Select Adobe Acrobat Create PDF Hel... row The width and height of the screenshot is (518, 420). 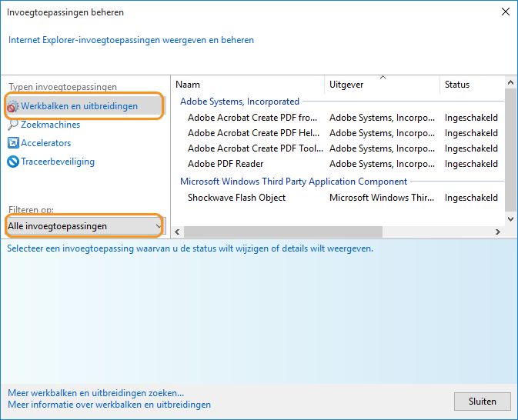[x=339, y=133]
